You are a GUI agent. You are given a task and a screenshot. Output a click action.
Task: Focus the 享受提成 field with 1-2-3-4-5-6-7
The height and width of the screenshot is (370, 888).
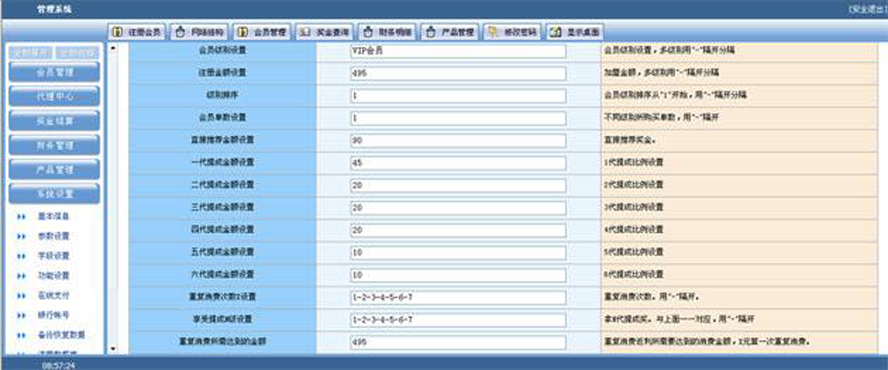coord(458,320)
